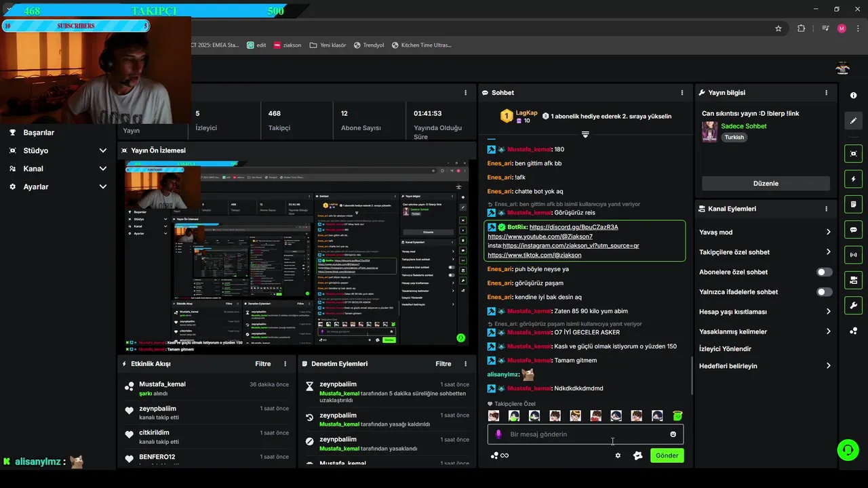This screenshot has width=868, height=488.
Task: Open the Kitchen Time Ultras bookmark
Action: click(x=421, y=45)
